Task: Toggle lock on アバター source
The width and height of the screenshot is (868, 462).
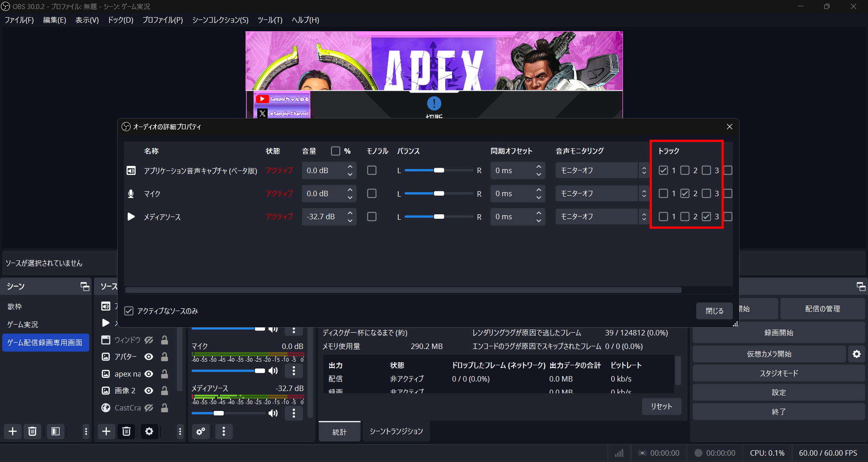Action: 165,357
